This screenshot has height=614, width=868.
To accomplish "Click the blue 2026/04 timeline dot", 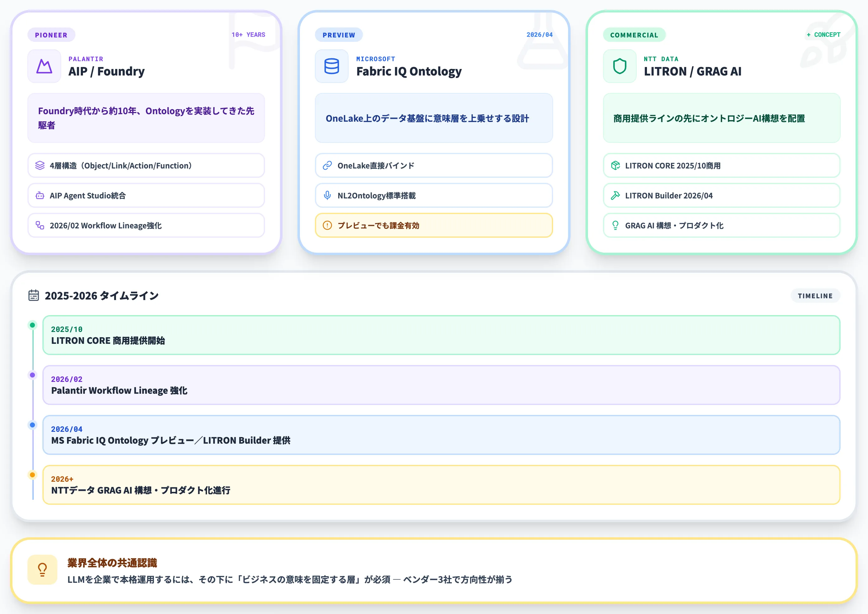I will 32,425.
